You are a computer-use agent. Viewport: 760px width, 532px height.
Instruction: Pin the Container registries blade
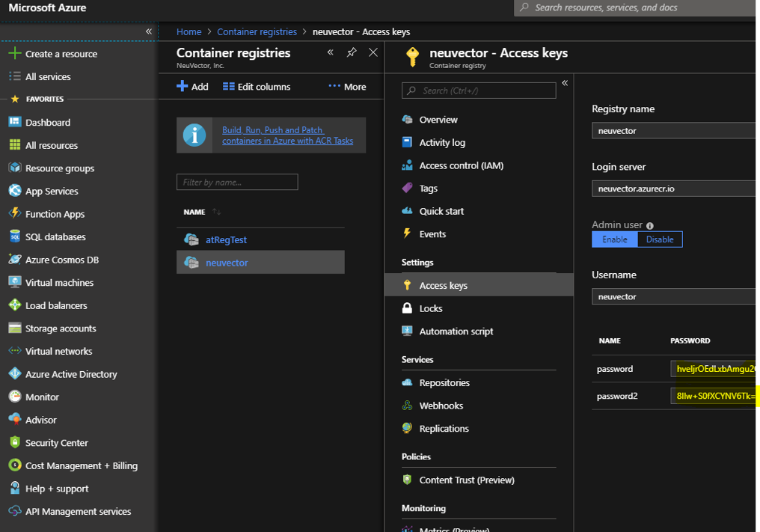(352, 52)
